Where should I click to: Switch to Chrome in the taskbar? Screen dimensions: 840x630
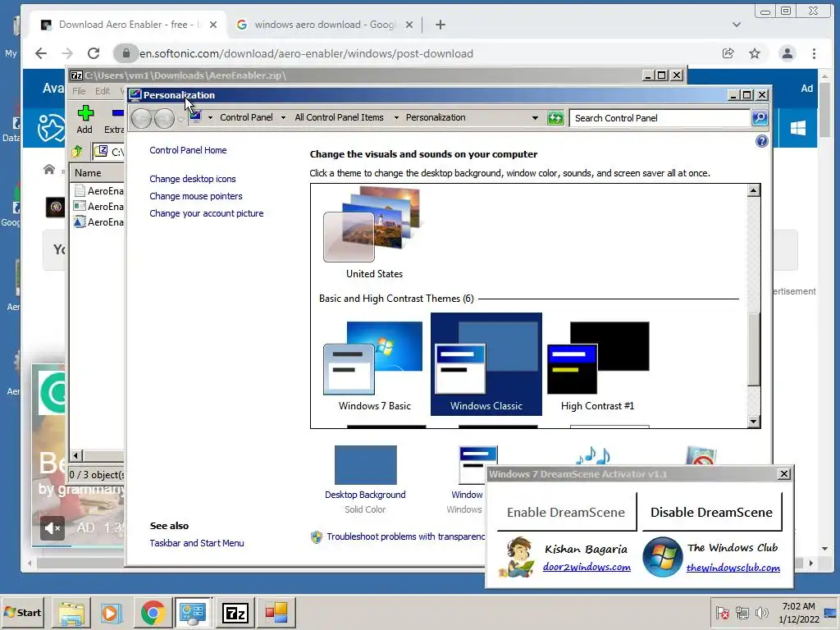153,613
